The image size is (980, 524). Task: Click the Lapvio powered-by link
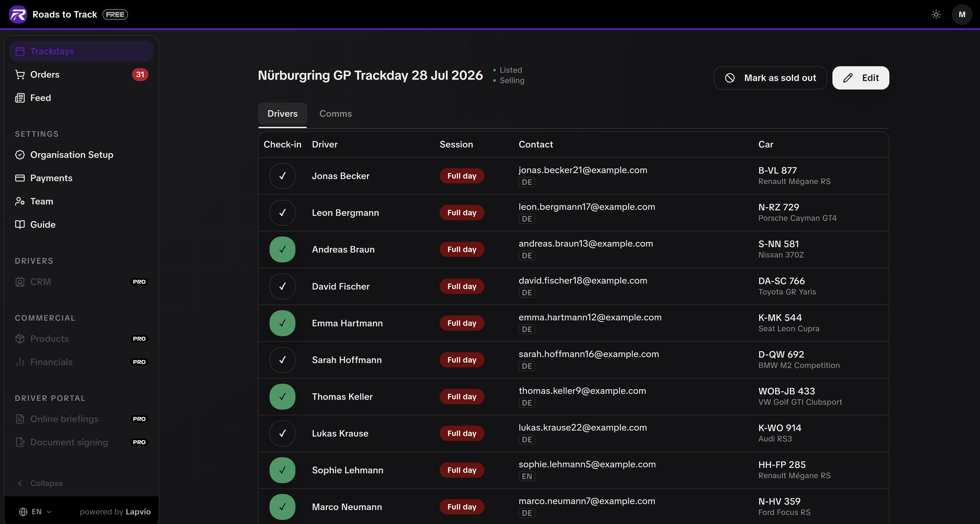(x=138, y=512)
